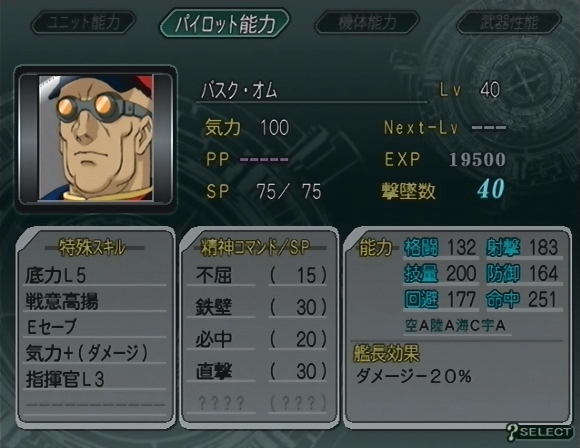Viewport: 580px width, 448px height.
Task: Pick the 不屈 spirit command
Action: [257, 275]
